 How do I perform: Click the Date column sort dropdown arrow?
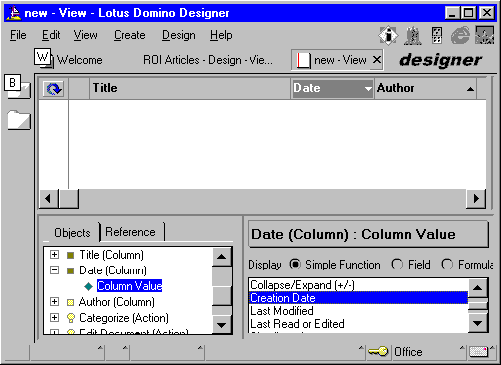[368, 89]
